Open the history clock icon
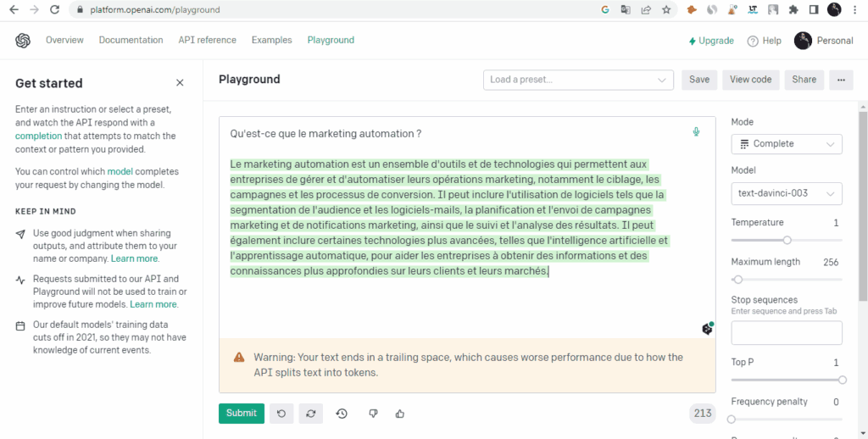The image size is (868, 439). coord(342,414)
